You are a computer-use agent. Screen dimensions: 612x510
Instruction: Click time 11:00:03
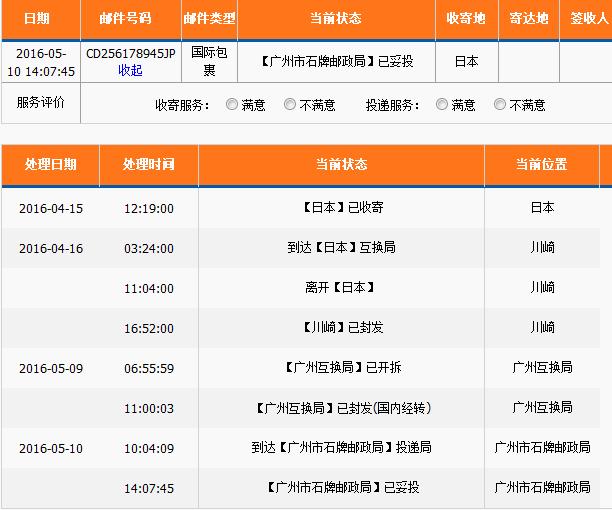tap(149, 409)
